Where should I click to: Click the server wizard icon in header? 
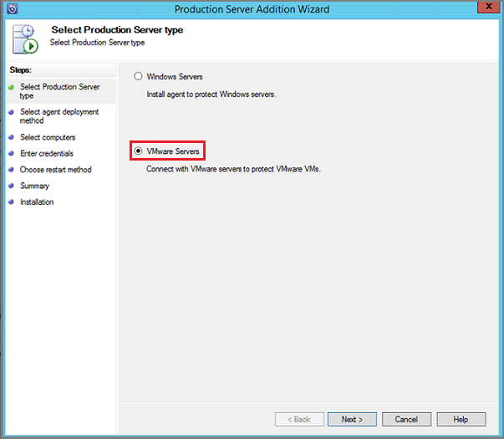click(25, 39)
